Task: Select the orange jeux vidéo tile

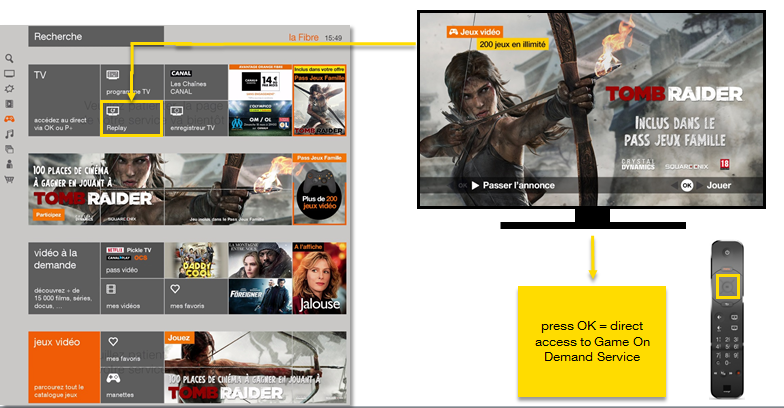Action: click(x=64, y=367)
